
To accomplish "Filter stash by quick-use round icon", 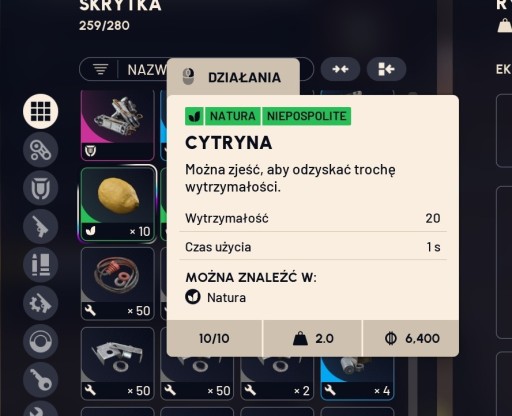I will (41, 342).
